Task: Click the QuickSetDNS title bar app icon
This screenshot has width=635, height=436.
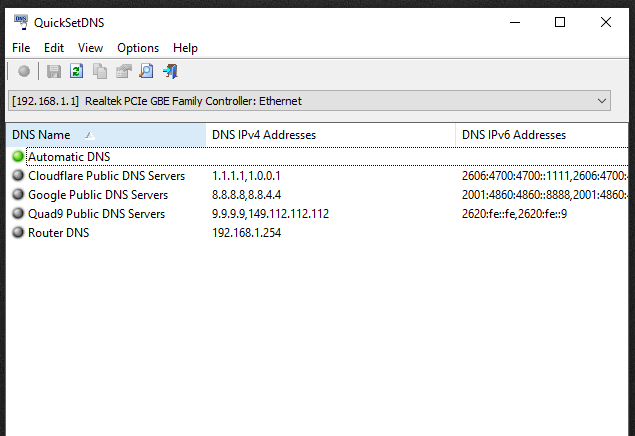Action: (x=20, y=21)
